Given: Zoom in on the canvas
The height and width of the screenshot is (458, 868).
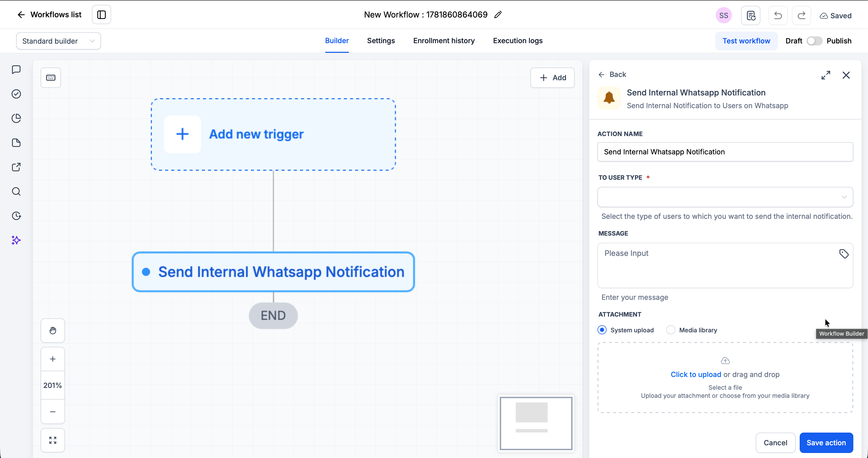Looking at the screenshot, I should (x=53, y=359).
